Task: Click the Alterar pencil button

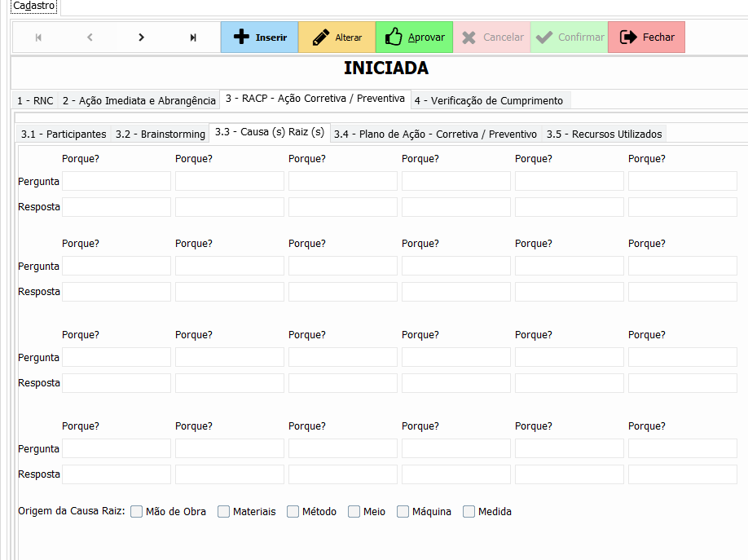Action: point(337,37)
